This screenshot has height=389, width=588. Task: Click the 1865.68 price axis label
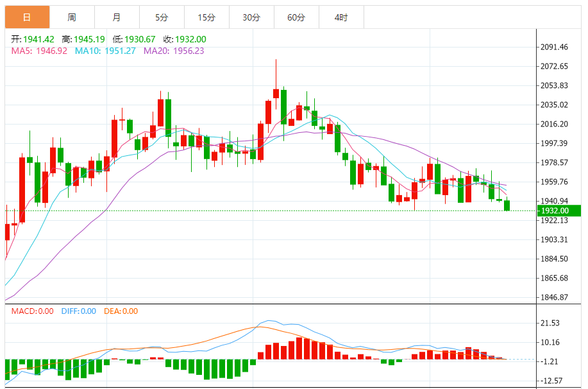[x=554, y=278]
